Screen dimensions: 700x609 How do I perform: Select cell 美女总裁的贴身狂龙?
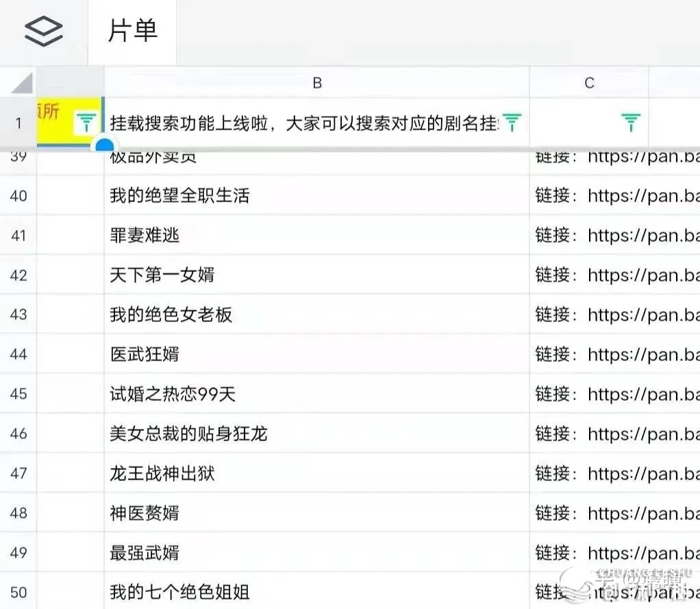188,434
